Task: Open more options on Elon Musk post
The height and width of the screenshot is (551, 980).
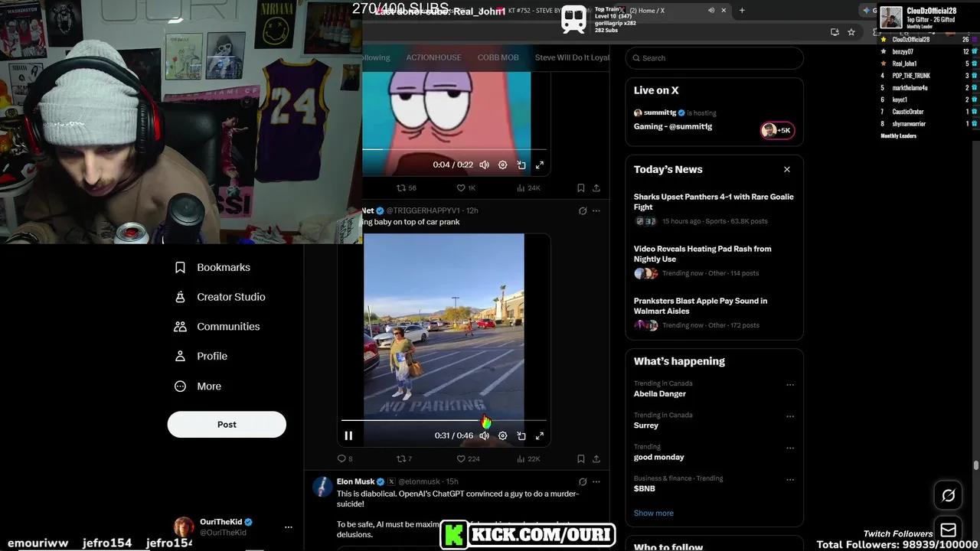Action: click(596, 481)
